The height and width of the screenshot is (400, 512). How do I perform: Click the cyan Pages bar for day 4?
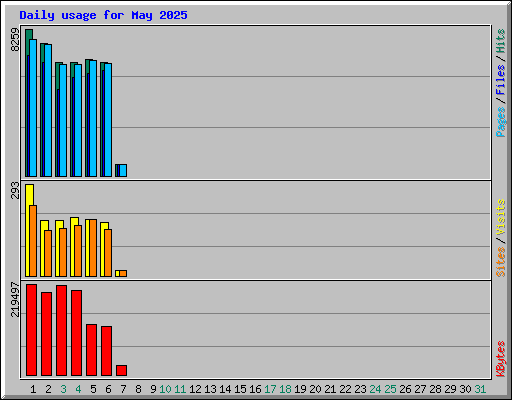78,120
